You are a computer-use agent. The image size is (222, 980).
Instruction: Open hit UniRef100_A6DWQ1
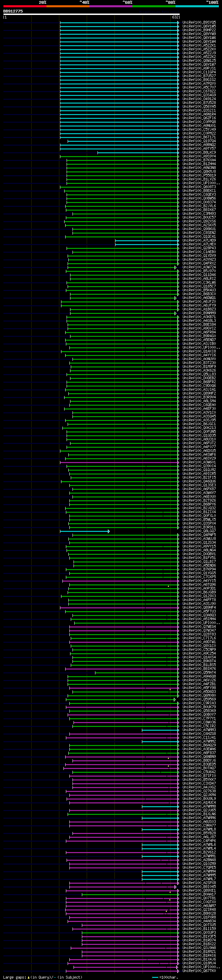click(199, 298)
